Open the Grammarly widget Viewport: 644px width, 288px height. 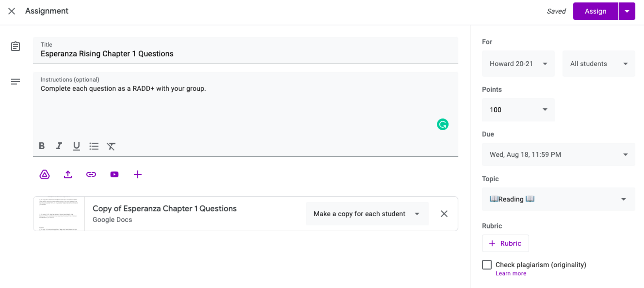point(442,124)
